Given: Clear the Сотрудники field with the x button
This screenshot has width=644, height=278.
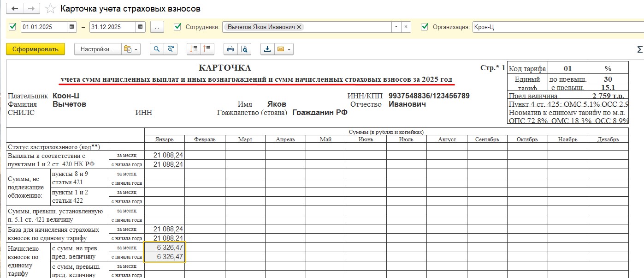Looking at the screenshot, I should 406,27.
